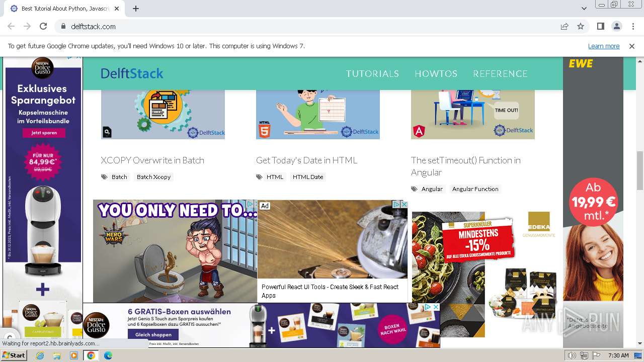Image resolution: width=644 pixels, height=362 pixels.
Task: Open Microsoft Edge from taskbar
Action: coord(108,355)
